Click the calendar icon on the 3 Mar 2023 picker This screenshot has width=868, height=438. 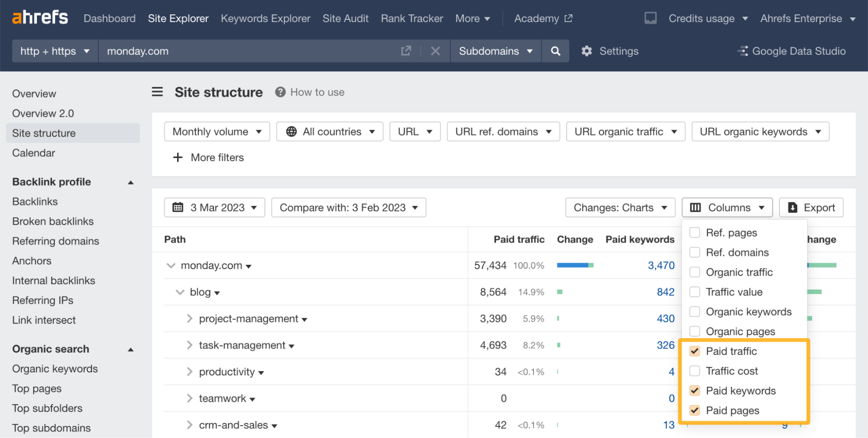[x=178, y=207]
